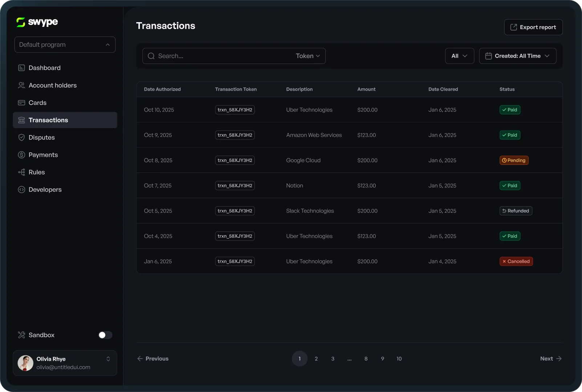Go to Account holders section
The height and width of the screenshot is (392, 582).
pyautogui.click(x=65, y=85)
